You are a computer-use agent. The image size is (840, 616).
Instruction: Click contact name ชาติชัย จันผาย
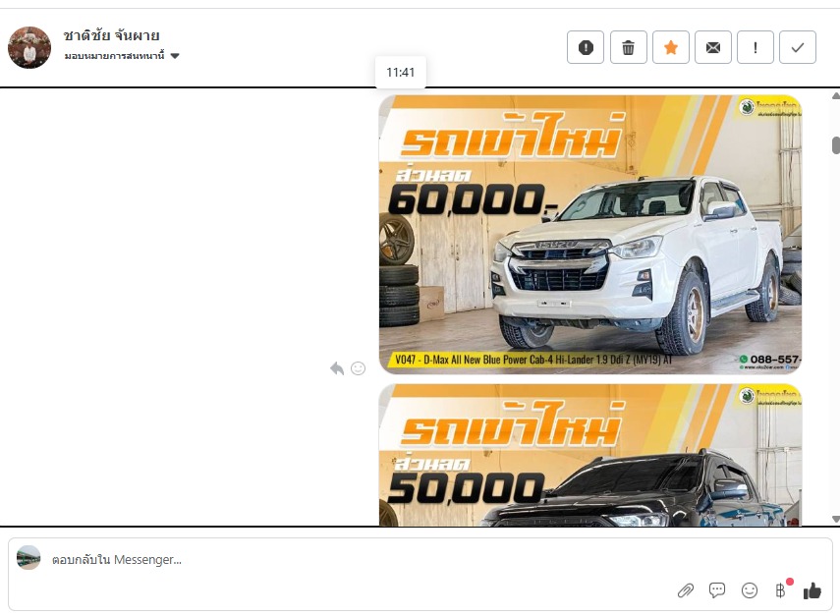[x=111, y=36]
